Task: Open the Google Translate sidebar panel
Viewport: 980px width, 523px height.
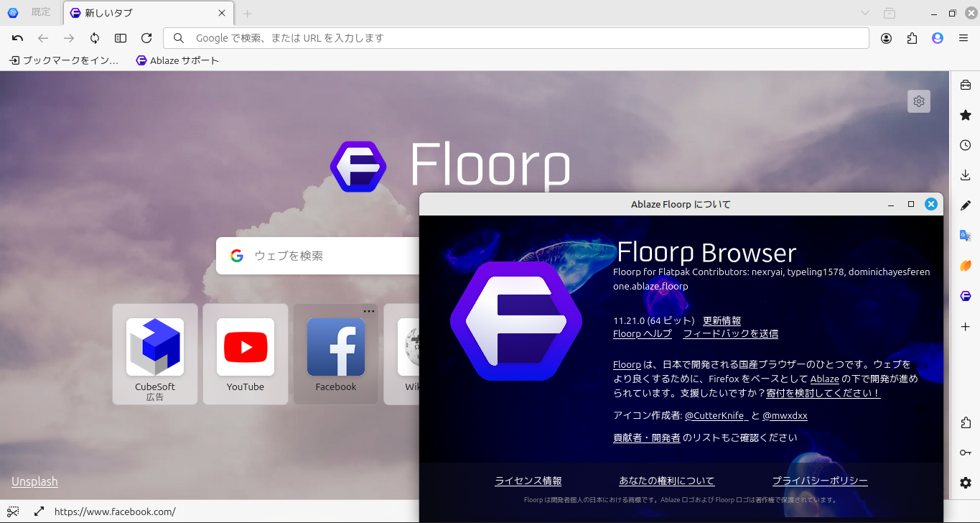Action: point(966,236)
